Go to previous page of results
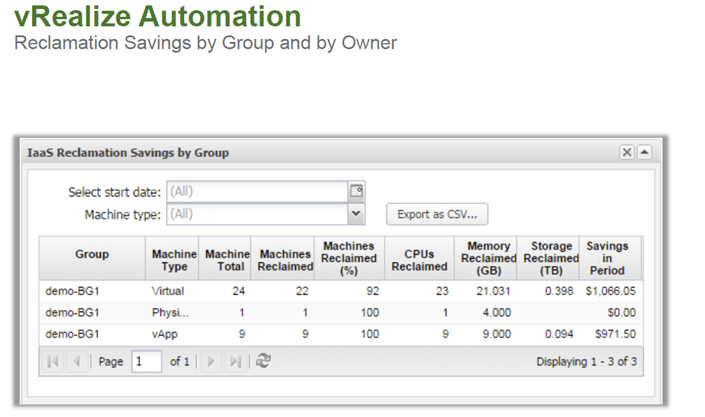Image resolution: width=705 pixels, height=417 pixels. click(x=77, y=361)
